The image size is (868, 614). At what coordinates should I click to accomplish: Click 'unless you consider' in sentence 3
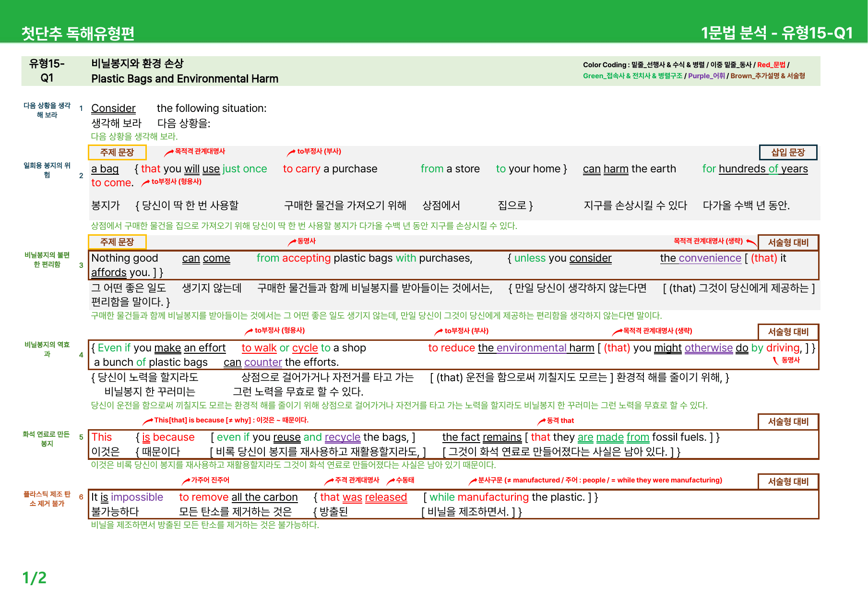563,258
